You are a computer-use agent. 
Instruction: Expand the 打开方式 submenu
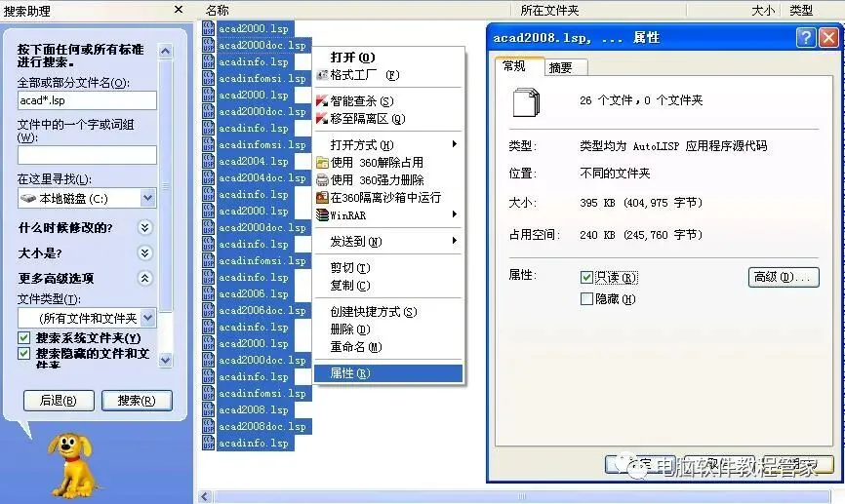(x=455, y=144)
